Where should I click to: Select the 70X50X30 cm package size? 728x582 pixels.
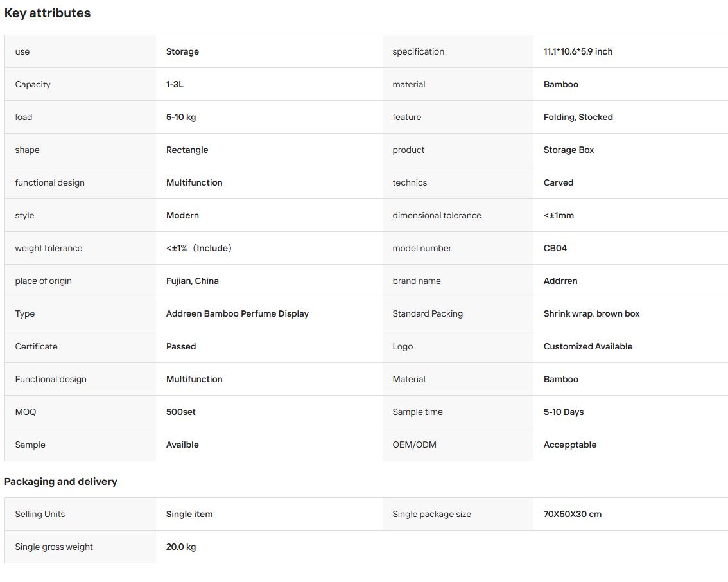tap(573, 514)
